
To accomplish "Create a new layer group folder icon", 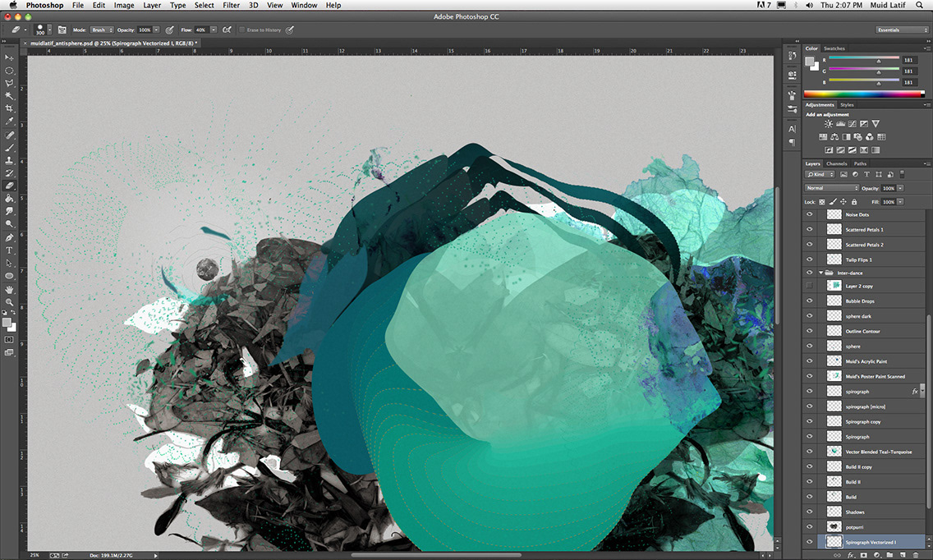I will point(889,555).
